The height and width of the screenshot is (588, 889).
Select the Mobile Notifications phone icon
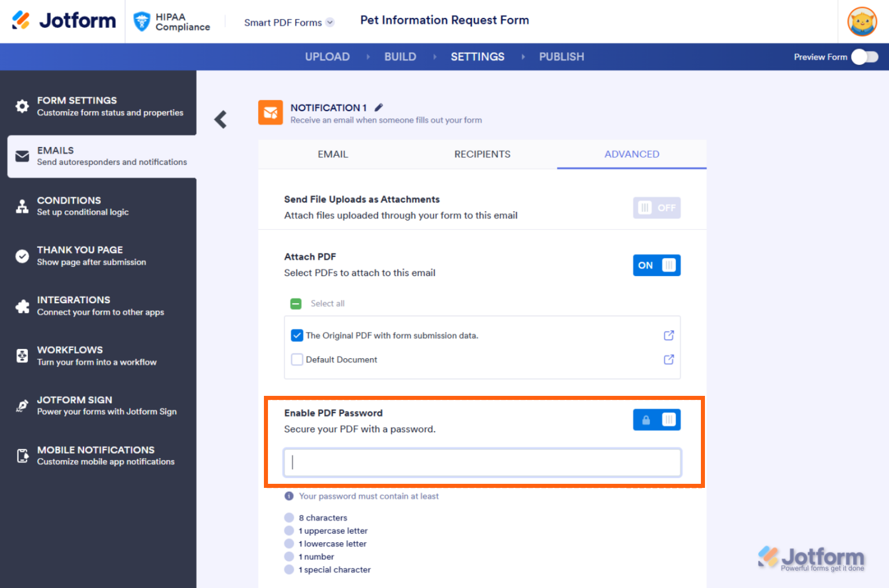point(21,455)
